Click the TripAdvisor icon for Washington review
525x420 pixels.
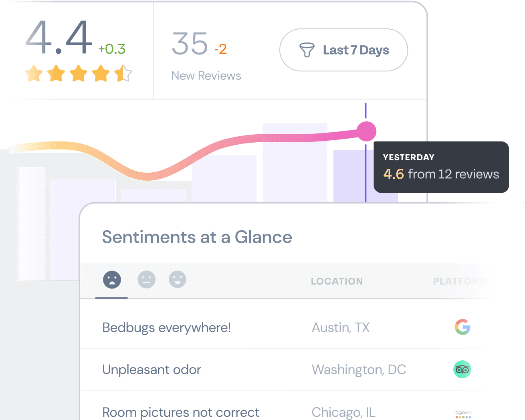tap(462, 370)
